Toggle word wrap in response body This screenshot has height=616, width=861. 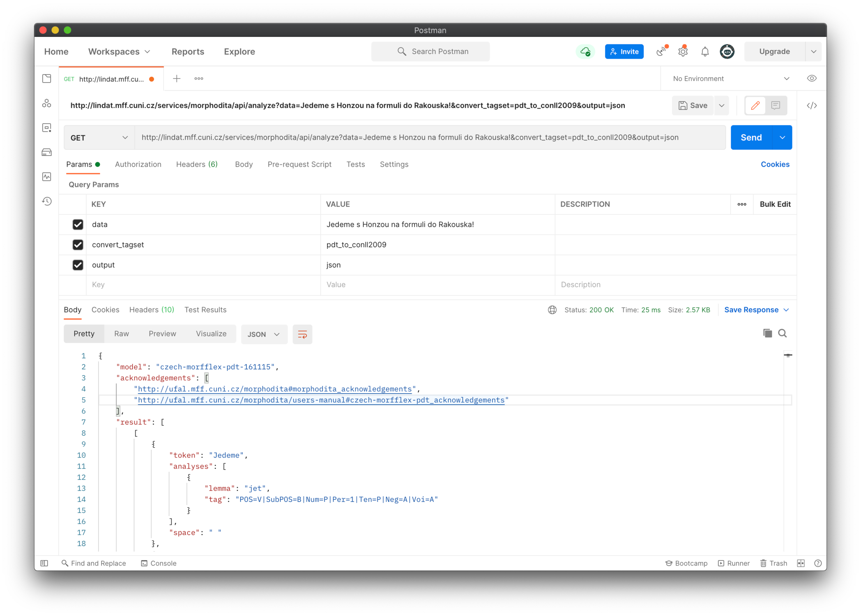(x=302, y=334)
